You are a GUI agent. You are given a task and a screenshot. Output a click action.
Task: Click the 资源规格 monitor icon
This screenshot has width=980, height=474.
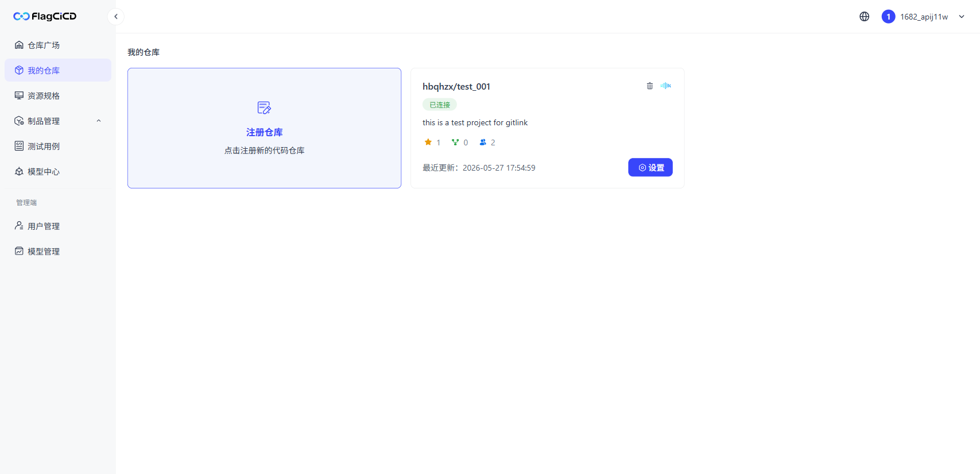coord(19,95)
